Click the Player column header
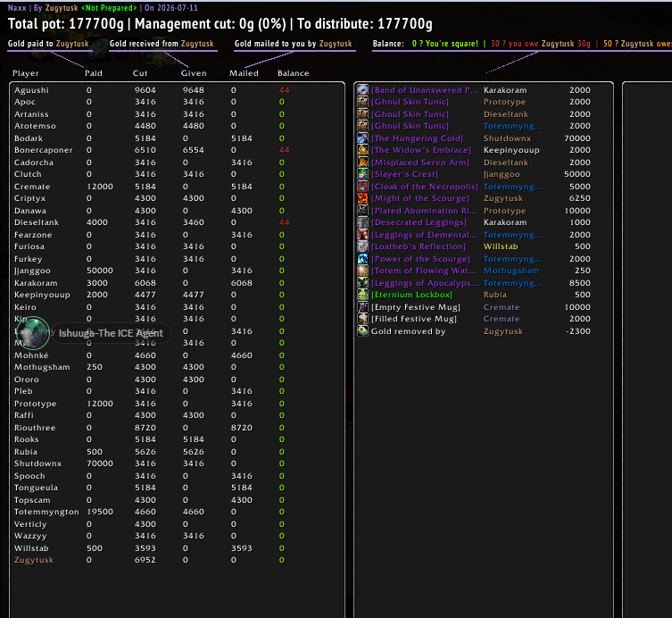Image resolution: width=672 pixels, height=618 pixels. coord(25,73)
